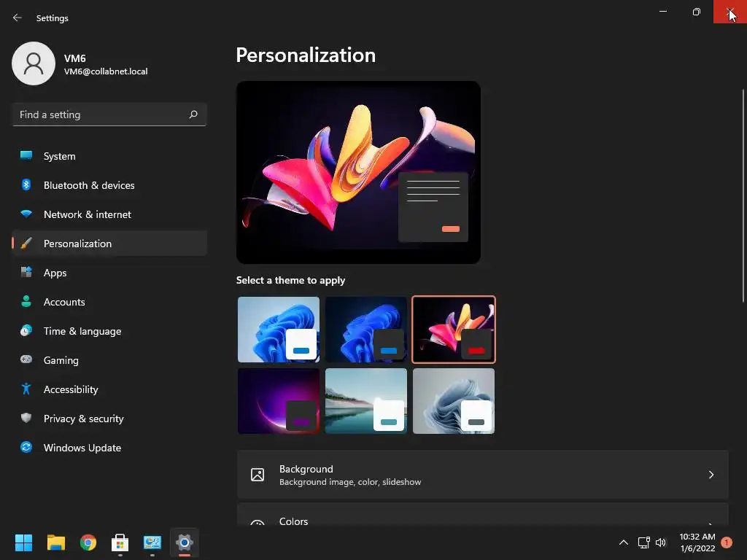The width and height of the screenshot is (747, 560).
Task: Open Bluetooth & devices settings label
Action: (x=89, y=185)
